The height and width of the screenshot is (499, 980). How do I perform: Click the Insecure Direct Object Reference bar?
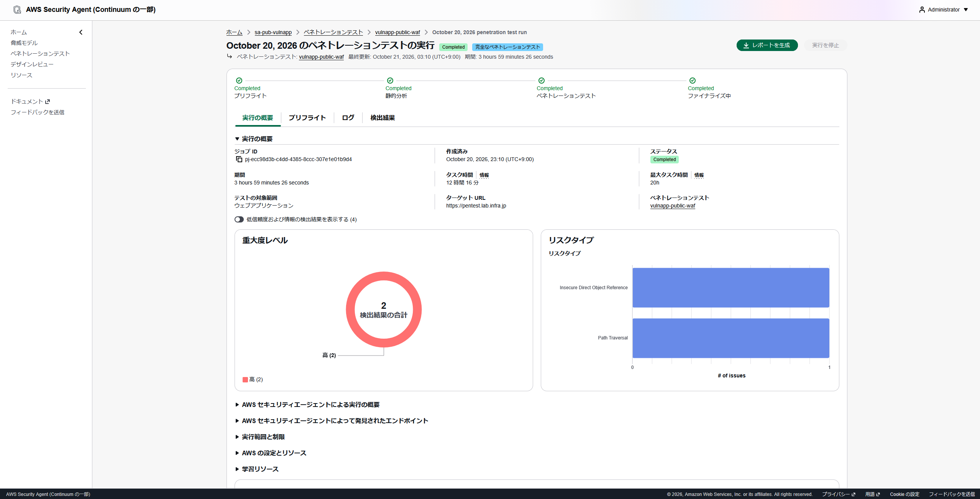[x=730, y=288]
